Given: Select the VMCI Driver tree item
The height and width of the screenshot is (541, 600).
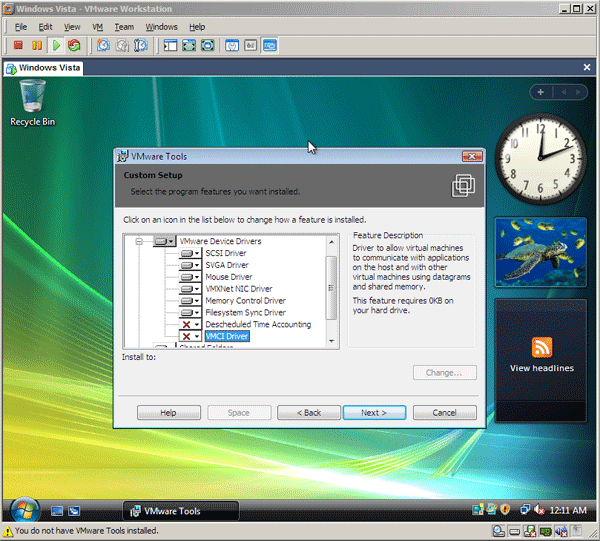Looking at the screenshot, I should tap(227, 336).
